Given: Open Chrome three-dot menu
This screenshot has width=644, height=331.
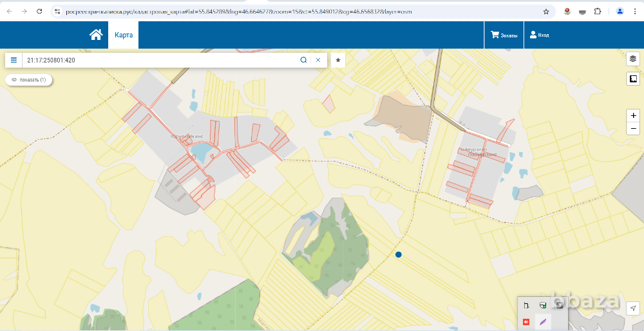Looking at the screenshot, I should tap(635, 12).
